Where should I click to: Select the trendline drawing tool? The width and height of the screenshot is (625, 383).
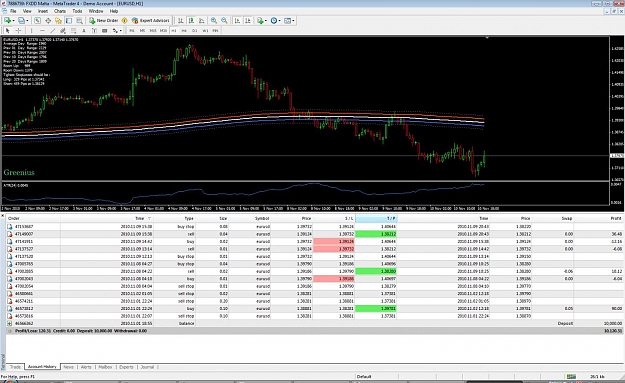click(x=53, y=31)
